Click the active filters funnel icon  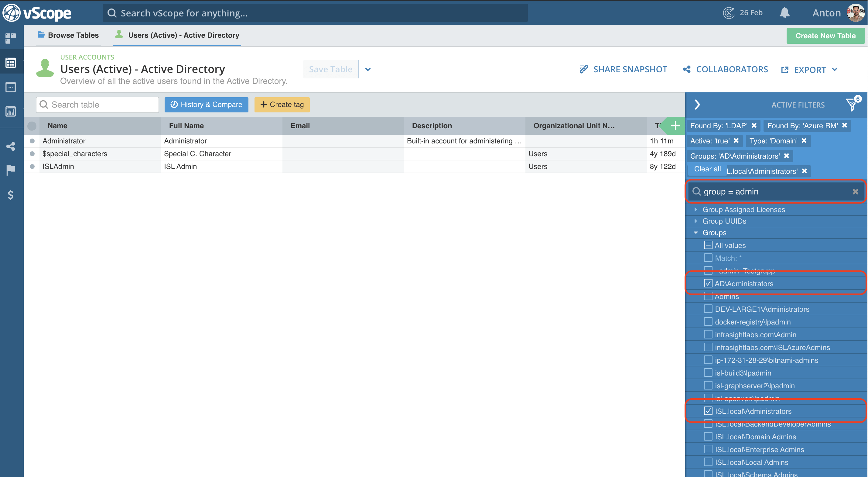(852, 105)
